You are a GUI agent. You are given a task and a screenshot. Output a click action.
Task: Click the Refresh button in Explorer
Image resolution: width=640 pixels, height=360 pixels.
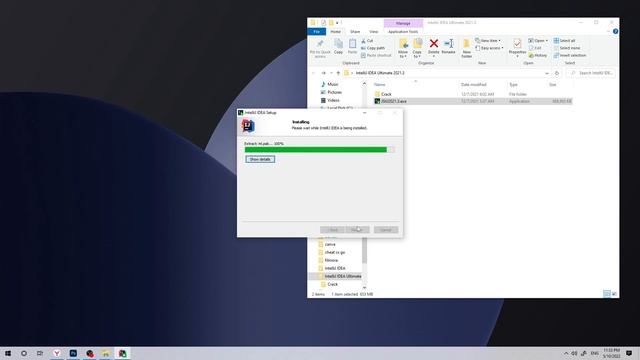coord(557,73)
